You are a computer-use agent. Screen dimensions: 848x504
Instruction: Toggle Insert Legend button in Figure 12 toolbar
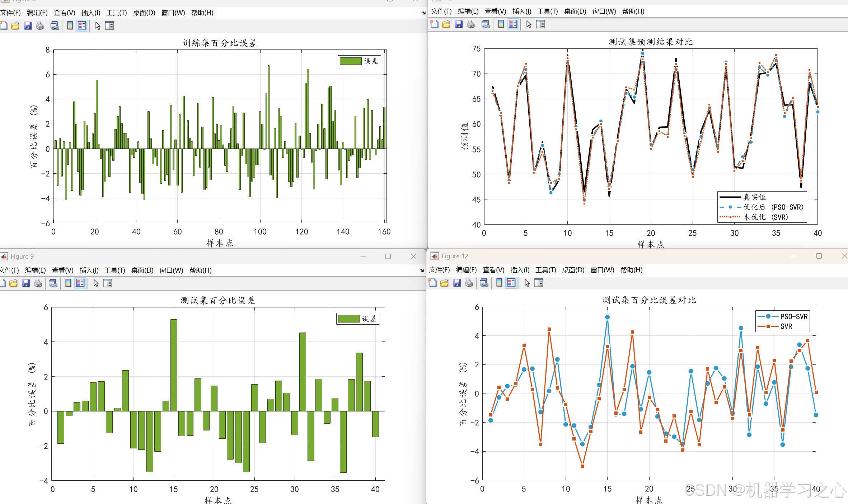[x=511, y=283]
